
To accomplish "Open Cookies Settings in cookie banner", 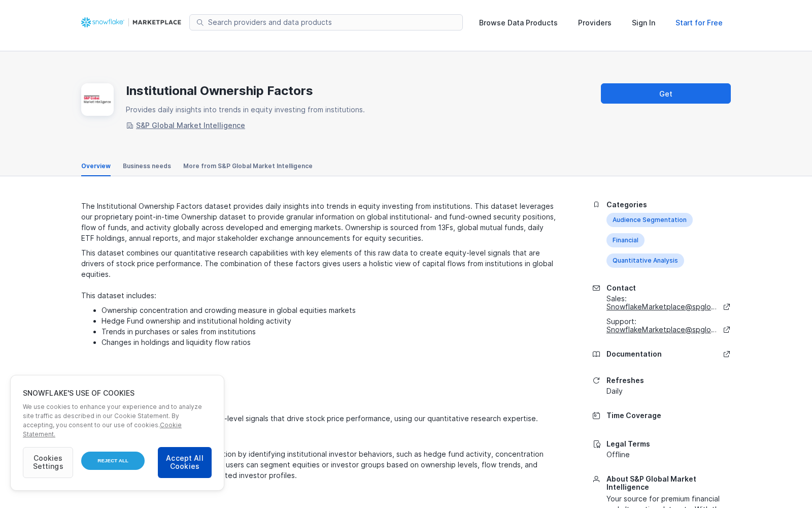I will pyautogui.click(x=48, y=462).
